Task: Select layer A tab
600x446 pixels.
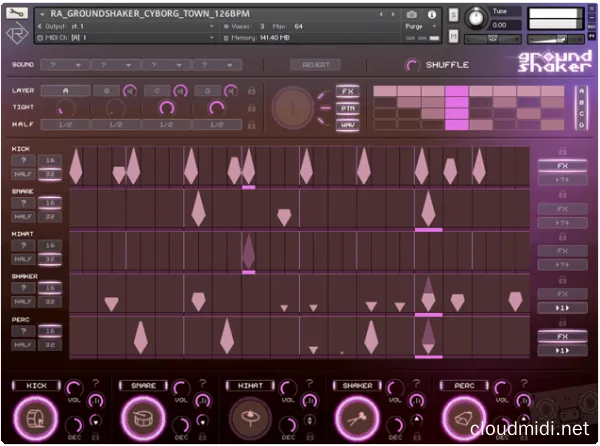Action: pyautogui.click(x=65, y=91)
